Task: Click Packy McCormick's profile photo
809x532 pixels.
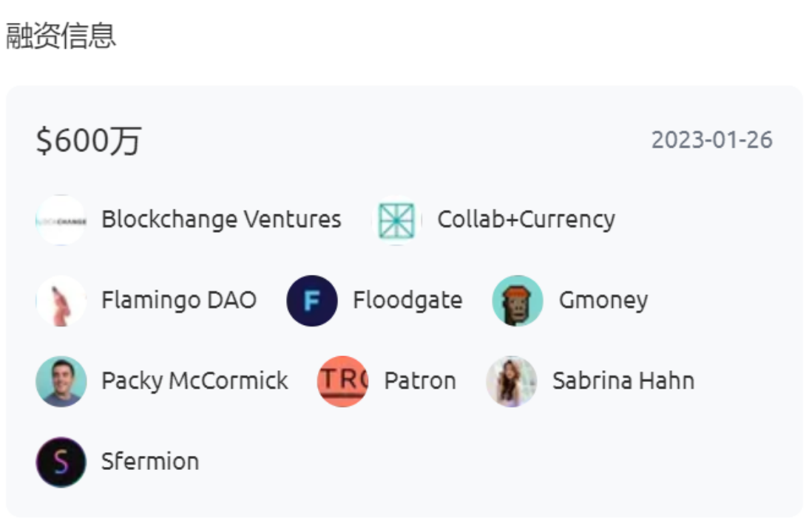Action: tap(61, 381)
